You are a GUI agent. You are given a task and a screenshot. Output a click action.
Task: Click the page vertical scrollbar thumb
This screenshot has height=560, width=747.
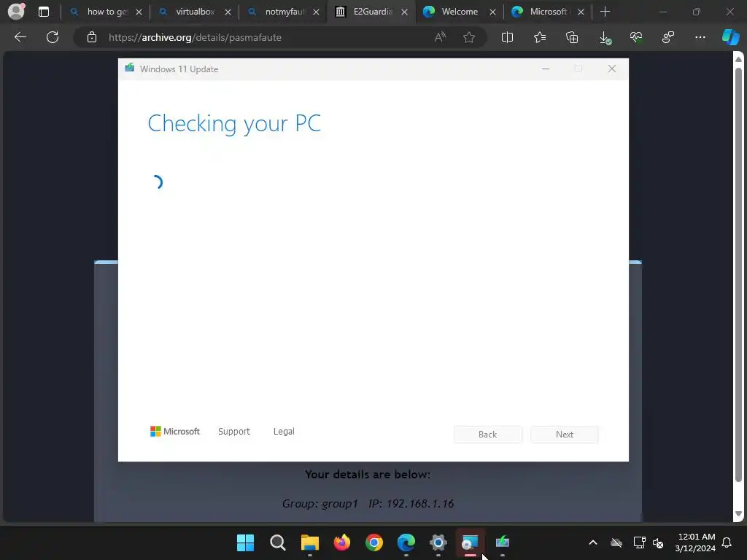pyautogui.click(x=738, y=275)
